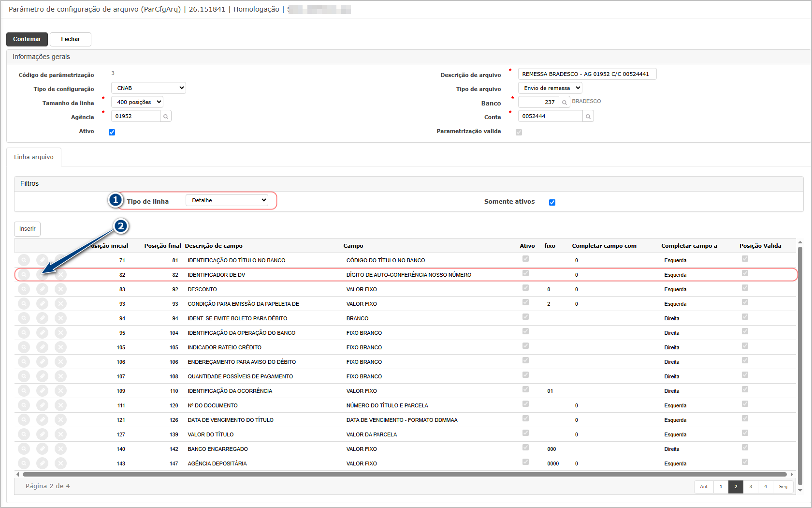Open the Banco lookup search icon

pyautogui.click(x=565, y=102)
